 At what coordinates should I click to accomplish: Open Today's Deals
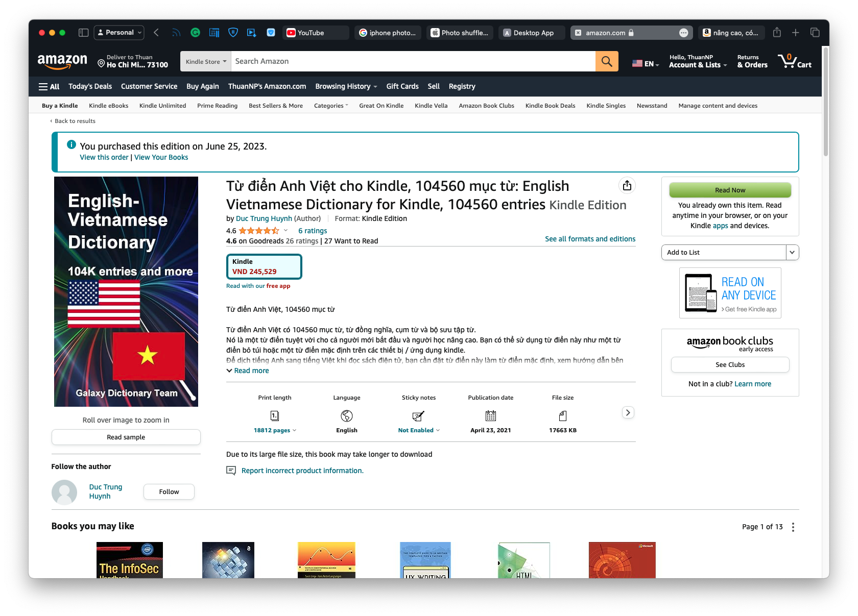click(x=90, y=86)
